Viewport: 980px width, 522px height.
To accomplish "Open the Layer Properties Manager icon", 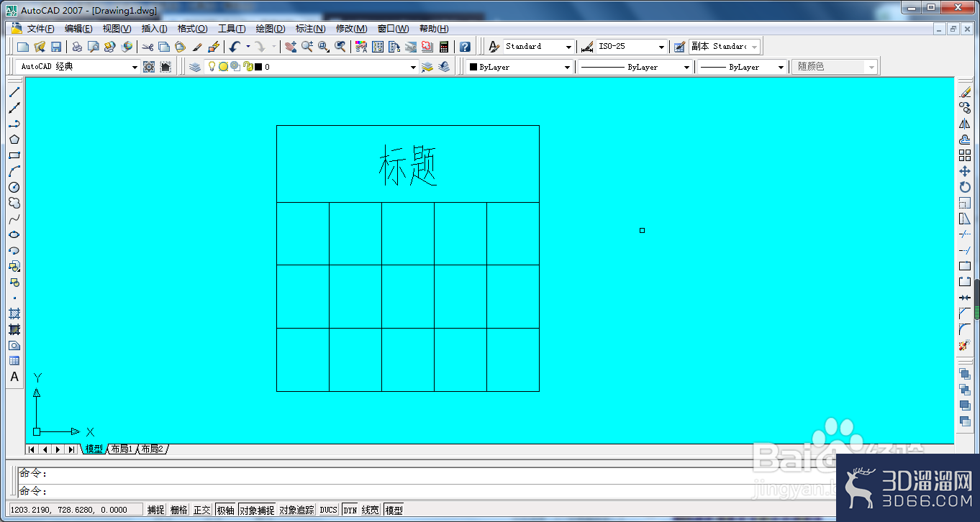I will click(195, 67).
